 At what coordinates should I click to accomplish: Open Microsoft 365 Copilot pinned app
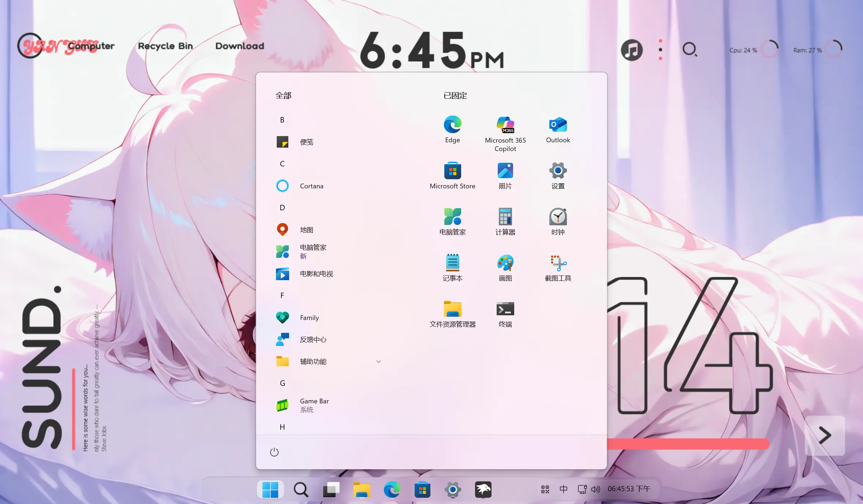(505, 125)
